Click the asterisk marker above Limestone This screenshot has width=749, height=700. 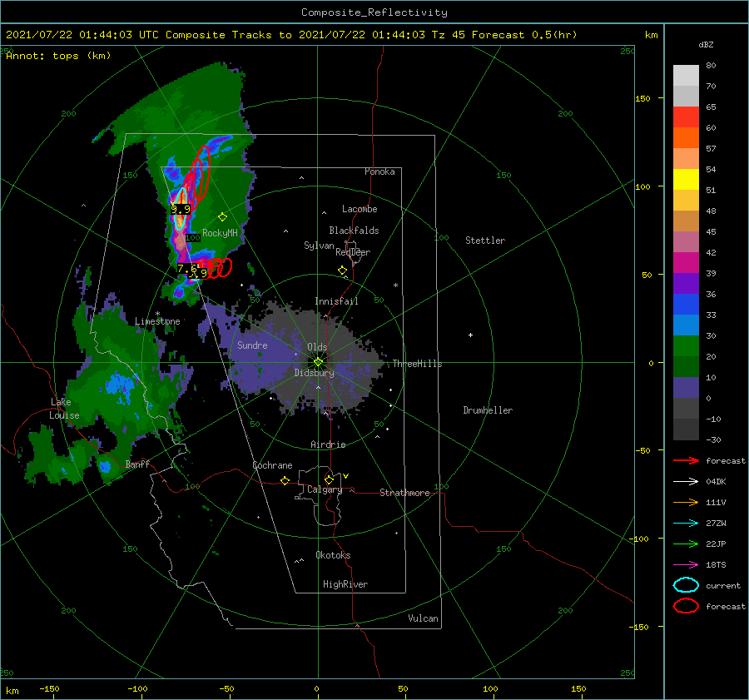coord(157,314)
